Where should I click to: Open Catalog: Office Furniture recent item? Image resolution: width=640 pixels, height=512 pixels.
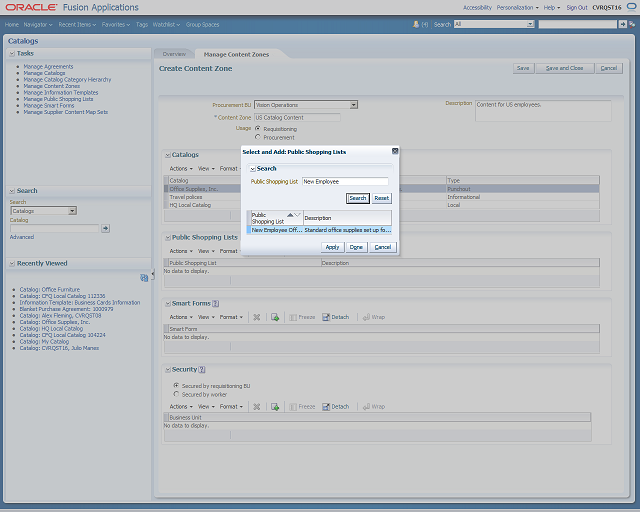click(x=50, y=289)
